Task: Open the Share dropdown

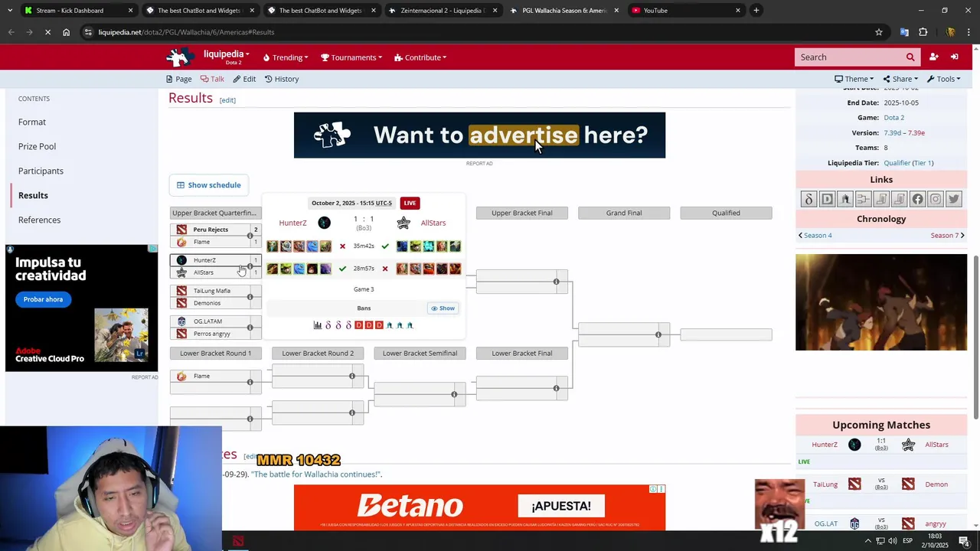Action: pos(901,79)
